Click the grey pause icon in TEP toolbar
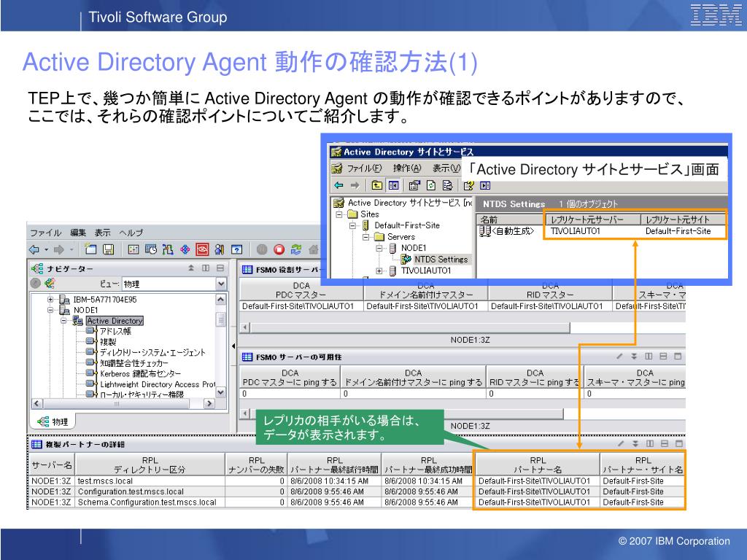This screenshot has height=560, width=747. 262,249
